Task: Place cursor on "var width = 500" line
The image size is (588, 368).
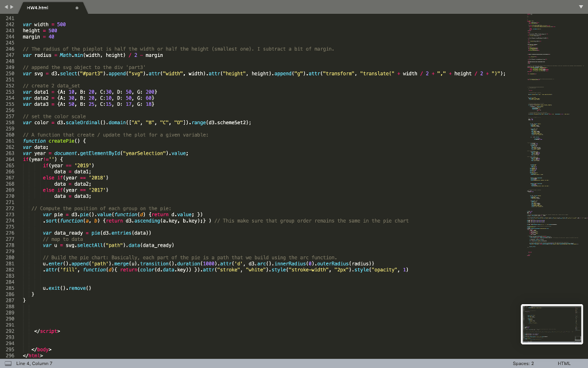Action: (x=44, y=24)
